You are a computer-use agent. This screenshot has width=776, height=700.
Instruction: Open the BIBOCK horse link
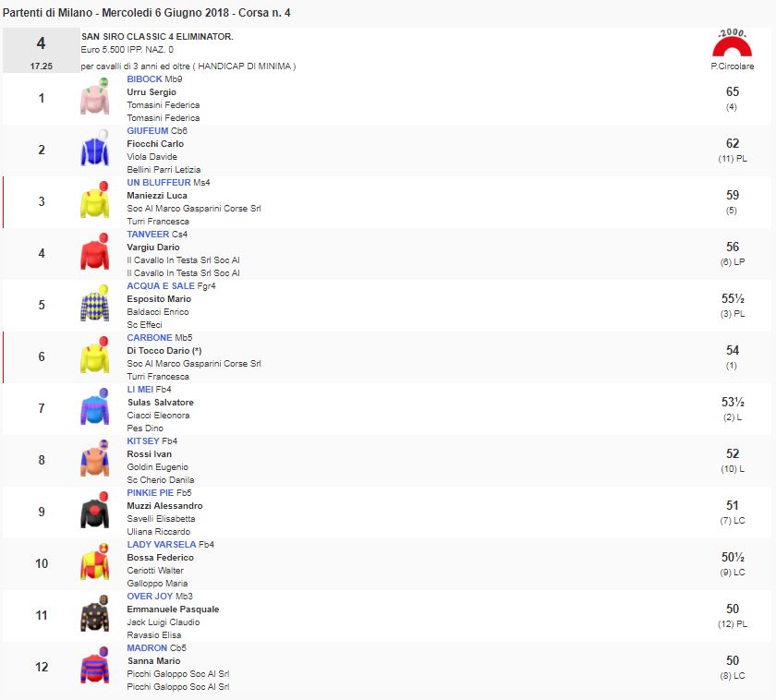click(144, 79)
